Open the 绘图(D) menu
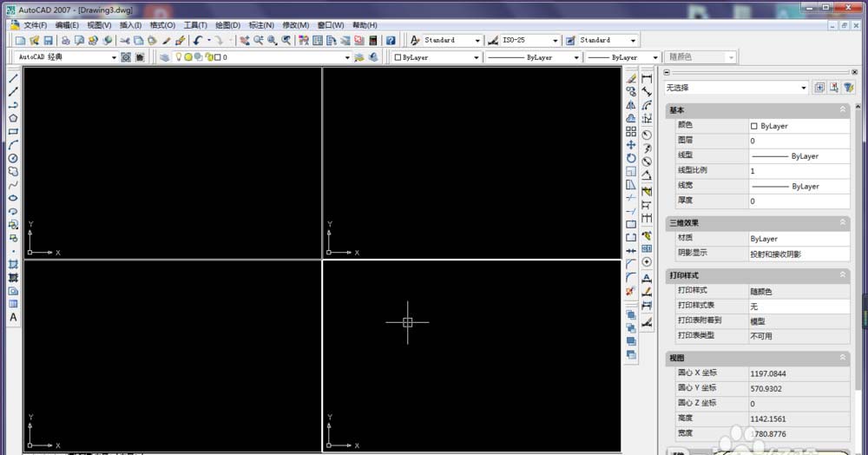 point(227,25)
